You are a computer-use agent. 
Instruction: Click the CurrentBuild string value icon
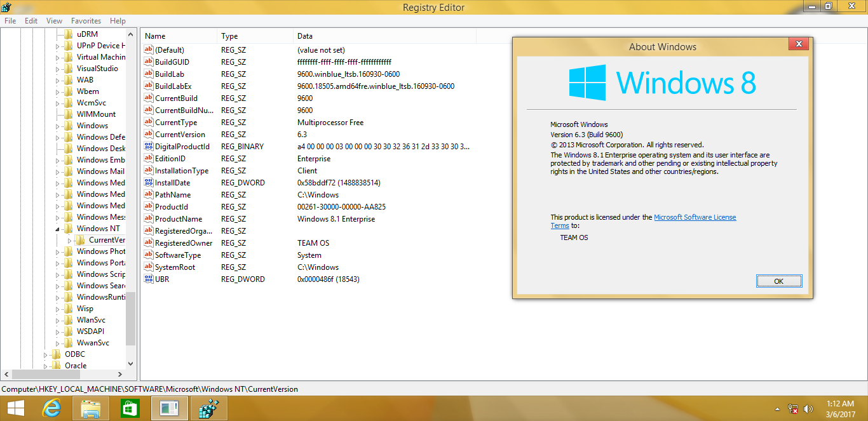pos(149,98)
